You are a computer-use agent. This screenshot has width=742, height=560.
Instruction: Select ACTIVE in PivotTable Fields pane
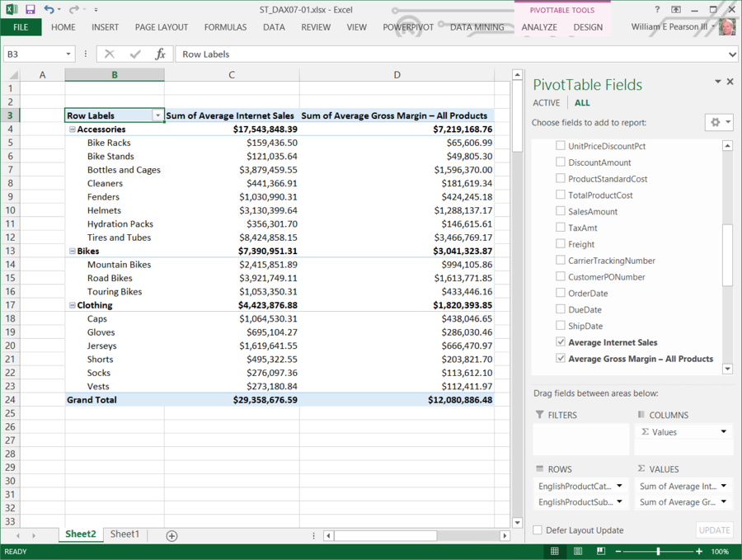546,103
